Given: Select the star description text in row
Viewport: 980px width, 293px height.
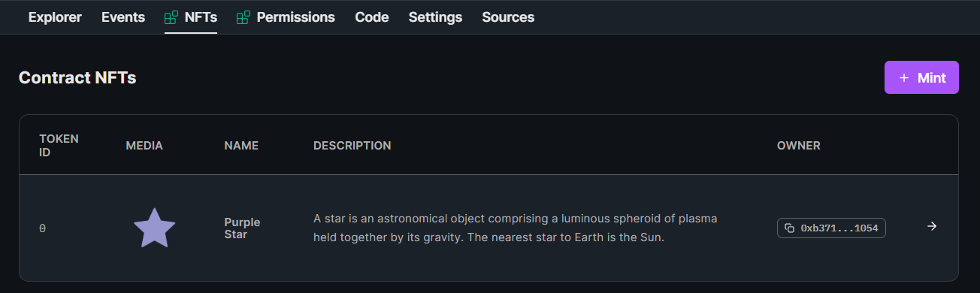Looking at the screenshot, I should (x=516, y=228).
